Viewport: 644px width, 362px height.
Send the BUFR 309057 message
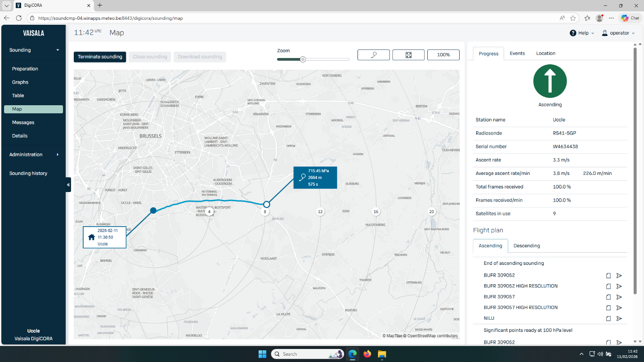[x=619, y=297]
